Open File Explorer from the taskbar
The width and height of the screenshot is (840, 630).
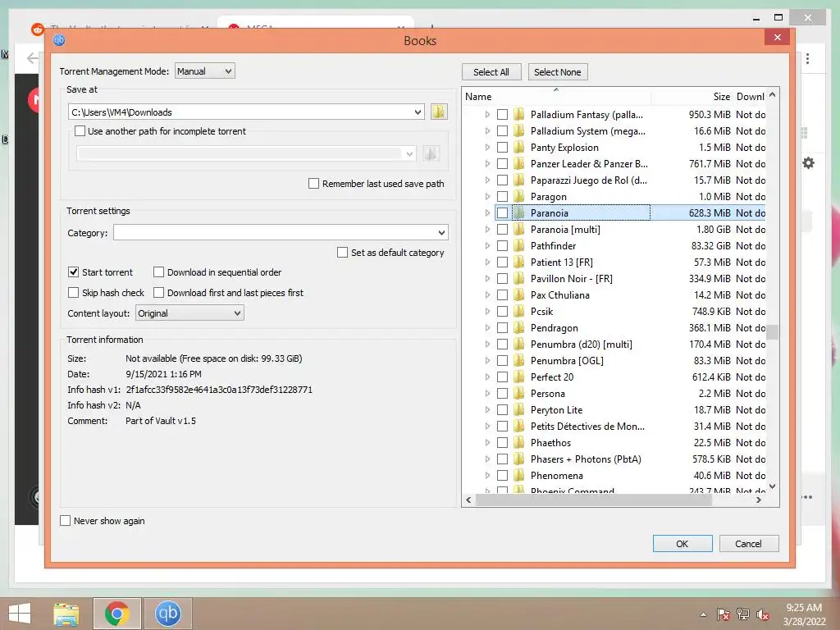(x=66, y=614)
